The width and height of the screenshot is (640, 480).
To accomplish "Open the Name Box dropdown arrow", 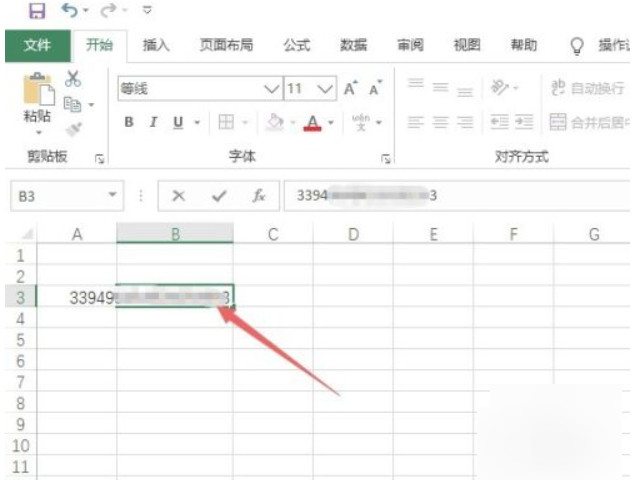I will click(112, 196).
